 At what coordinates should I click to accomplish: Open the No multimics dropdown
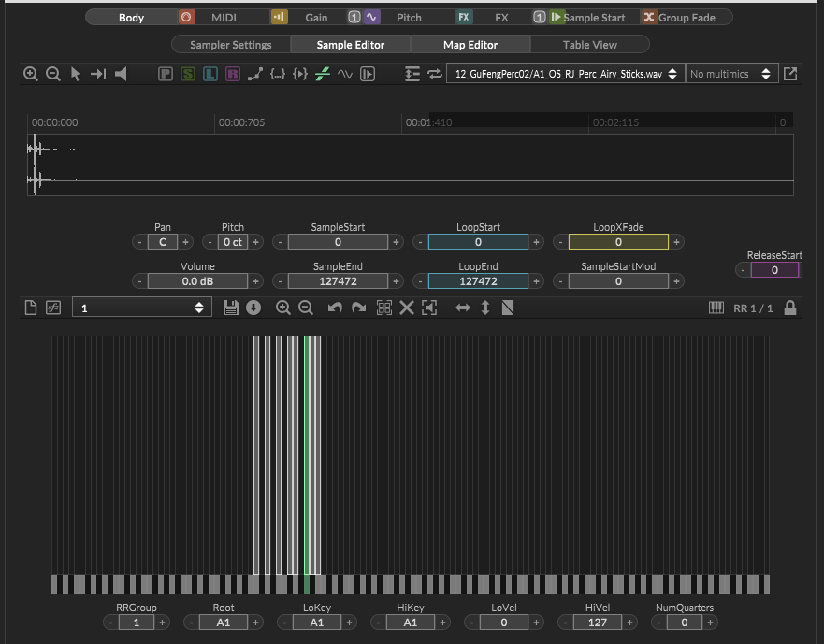click(x=731, y=74)
